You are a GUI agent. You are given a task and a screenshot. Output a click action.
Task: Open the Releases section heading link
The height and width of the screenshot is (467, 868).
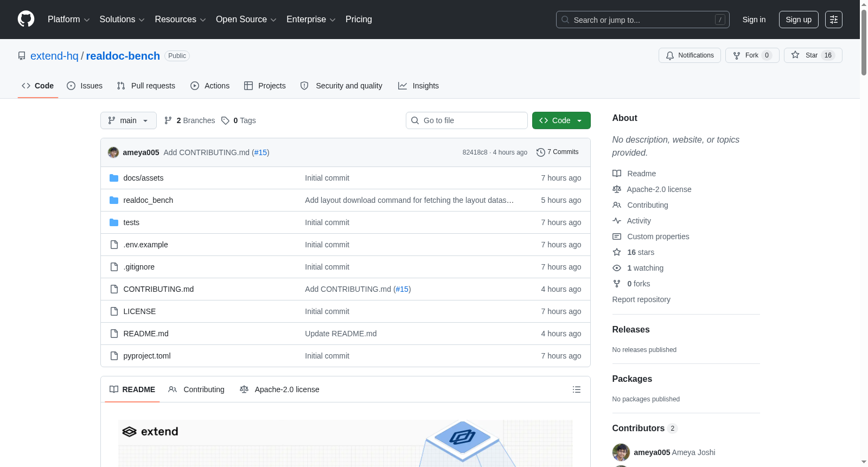631,329
